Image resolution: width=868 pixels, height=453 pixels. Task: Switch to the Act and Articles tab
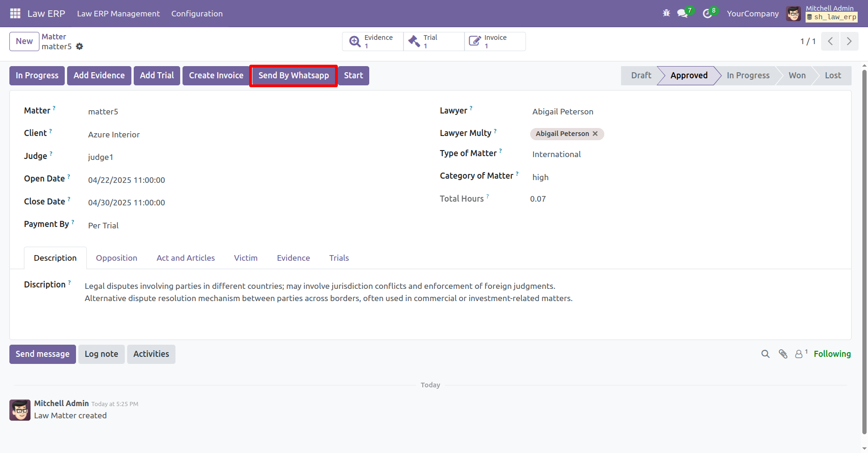(186, 258)
